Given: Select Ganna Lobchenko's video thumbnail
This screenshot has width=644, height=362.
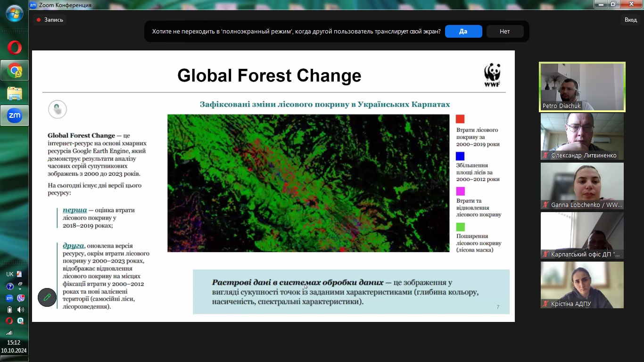Looking at the screenshot, I should pyautogui.click(x=582, y=186).
